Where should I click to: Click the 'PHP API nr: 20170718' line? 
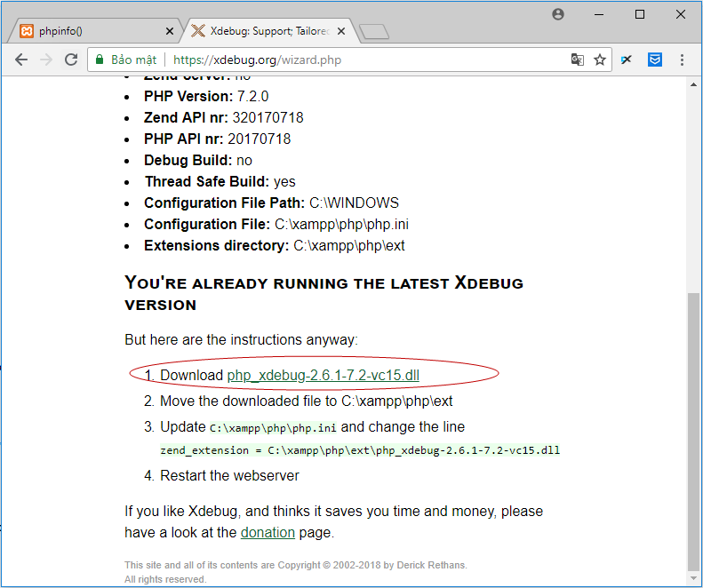click(x=217, y=139)
